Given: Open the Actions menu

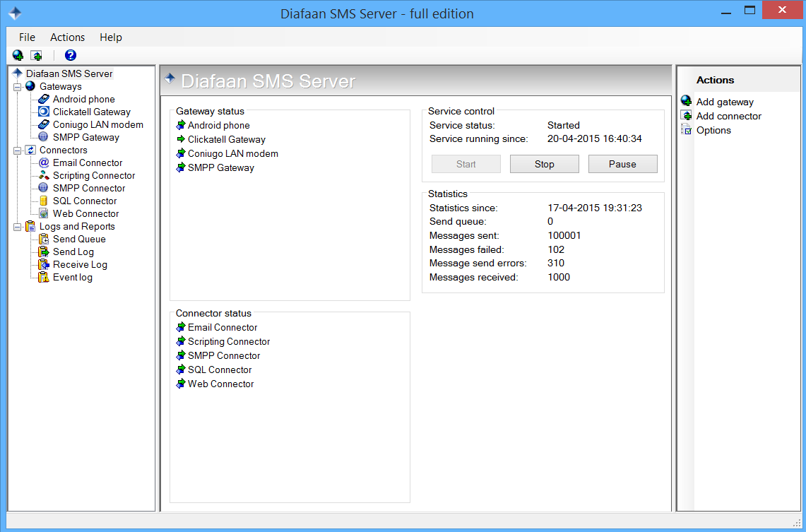Looking at the screenshot, I should tap(67, 37).
